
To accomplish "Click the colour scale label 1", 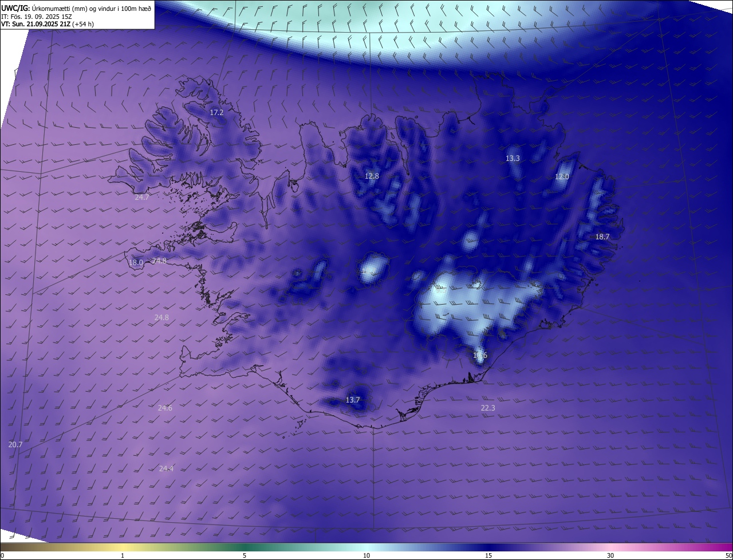I will [x=123, y=556].
